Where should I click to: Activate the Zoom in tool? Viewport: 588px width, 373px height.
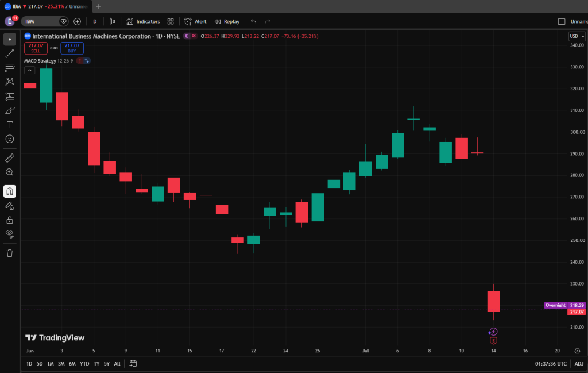[10, 172]
